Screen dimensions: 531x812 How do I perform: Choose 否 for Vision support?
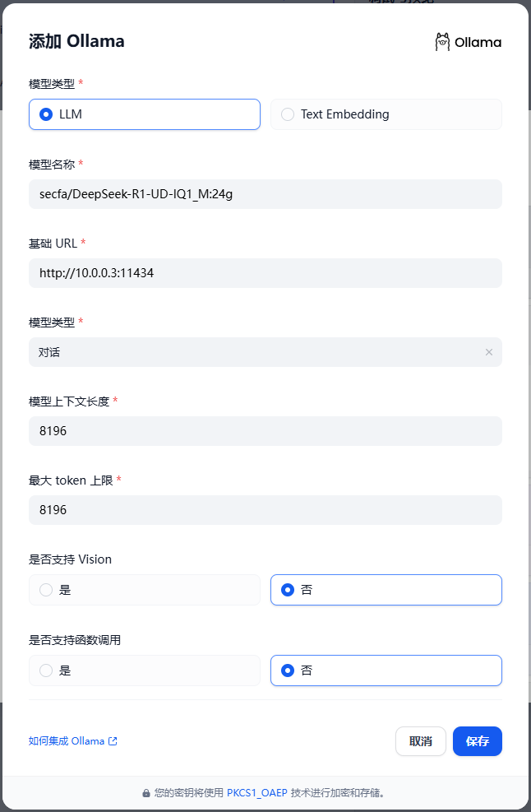pyautogui.click(x=386, y=590)
